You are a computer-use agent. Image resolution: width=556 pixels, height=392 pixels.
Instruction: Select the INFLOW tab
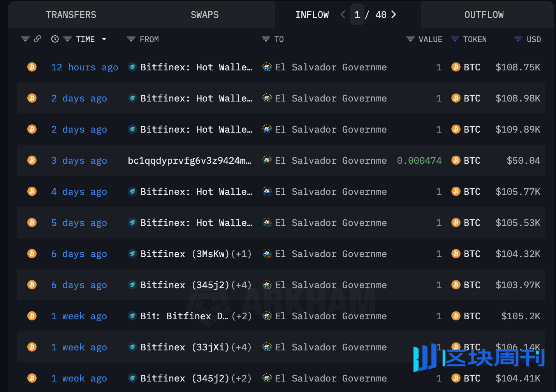pyautogui.click(x=312, y=15)
